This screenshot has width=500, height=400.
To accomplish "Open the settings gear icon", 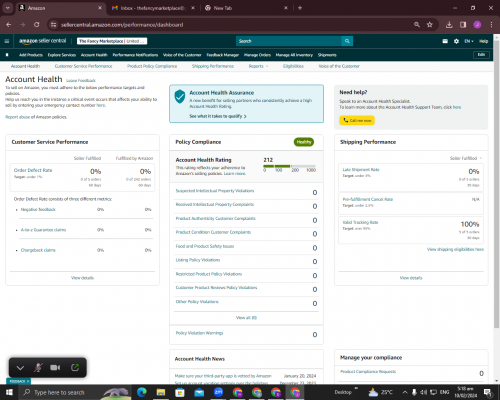I will tap(456, 41).
